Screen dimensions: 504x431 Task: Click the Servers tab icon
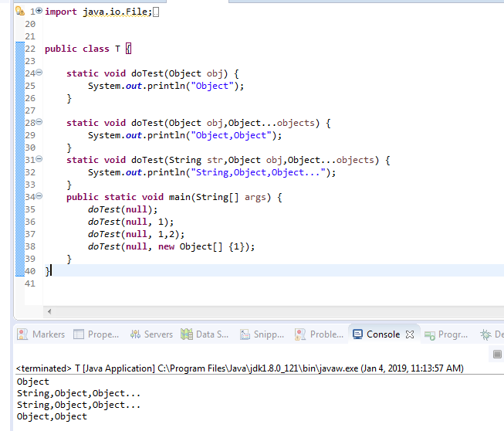(x=135, y=334)
